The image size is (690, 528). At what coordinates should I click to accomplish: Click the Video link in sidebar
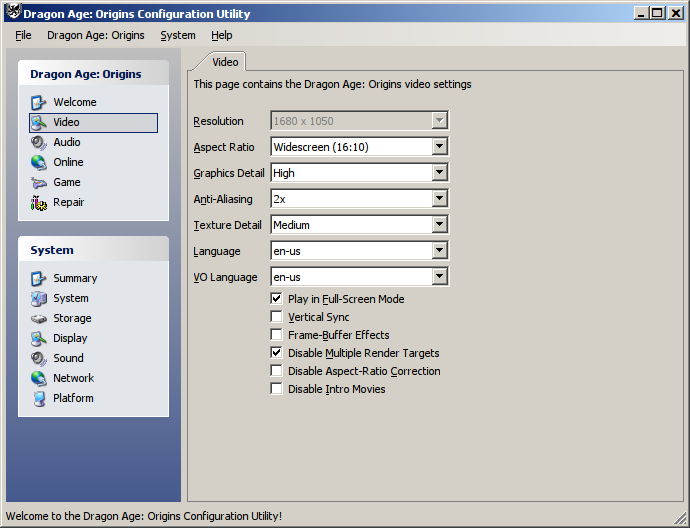66,122
